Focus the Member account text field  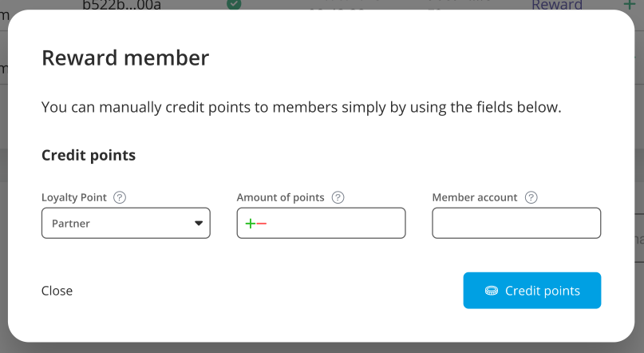[516, 223]
